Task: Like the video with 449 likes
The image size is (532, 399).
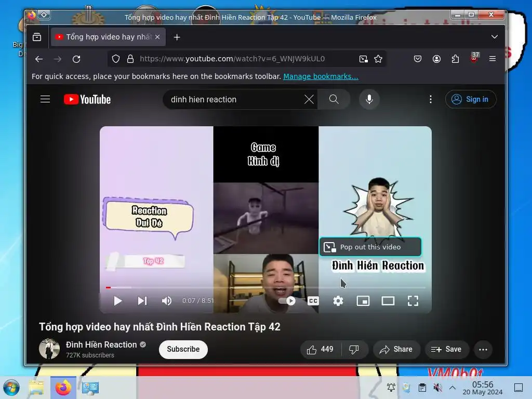Action: click(x=320, y=350)
